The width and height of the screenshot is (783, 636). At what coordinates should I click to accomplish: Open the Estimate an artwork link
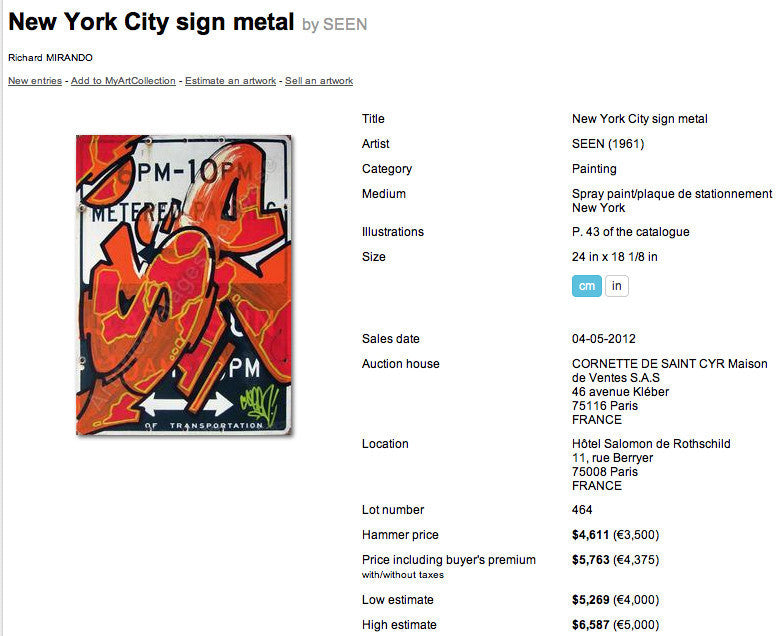coord(230,81)
